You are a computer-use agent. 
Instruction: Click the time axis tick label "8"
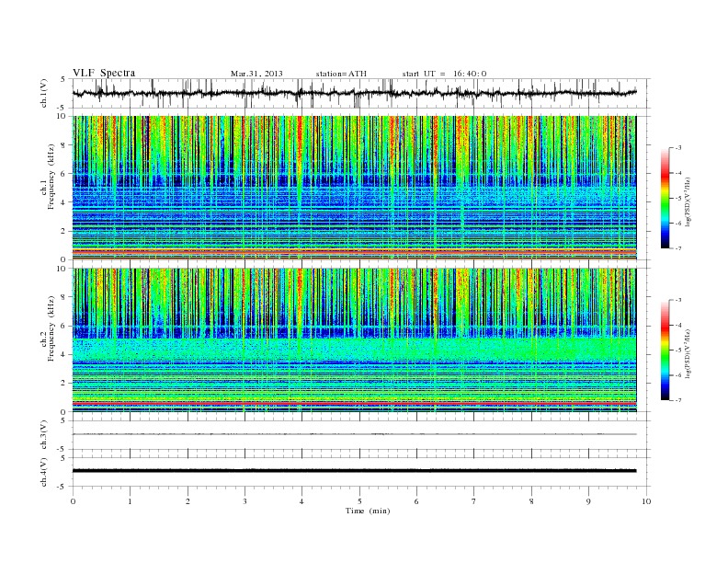(531, 501)
